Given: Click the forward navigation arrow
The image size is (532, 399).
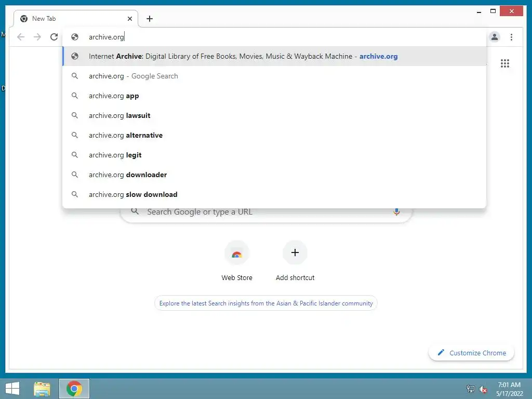Looking at the screenshot, I should coord(37,37).
